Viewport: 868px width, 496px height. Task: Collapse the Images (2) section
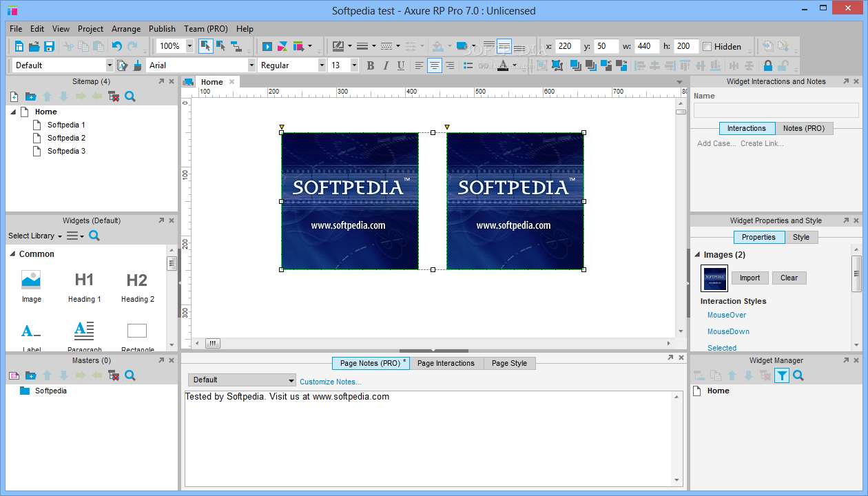[697, 255]
